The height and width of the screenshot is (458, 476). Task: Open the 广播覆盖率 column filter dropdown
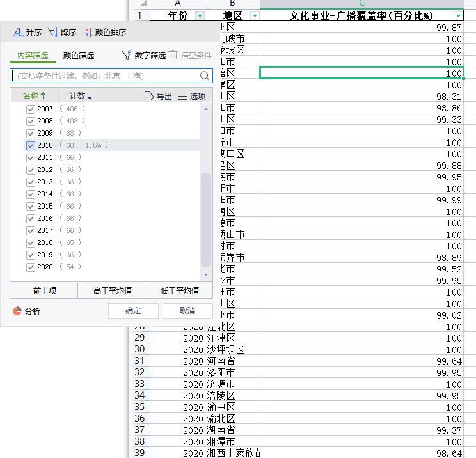tap(458, 15)
